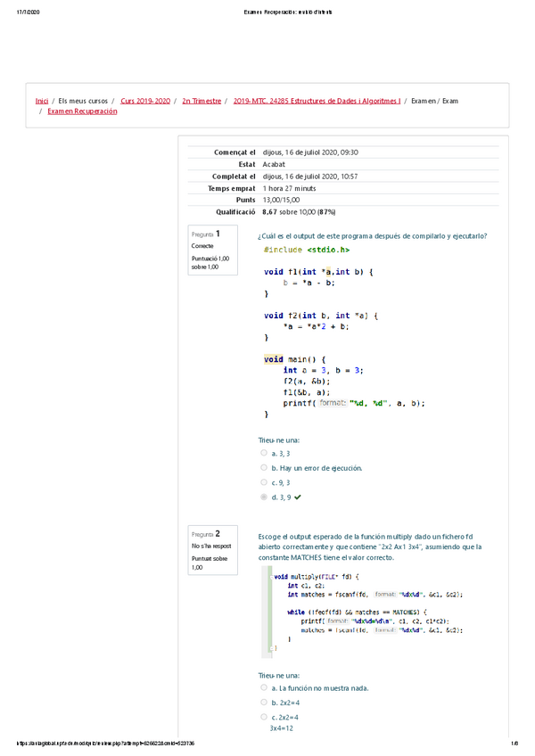
Task: Select radio button d. 3, 9
Action: click(264, 497)
